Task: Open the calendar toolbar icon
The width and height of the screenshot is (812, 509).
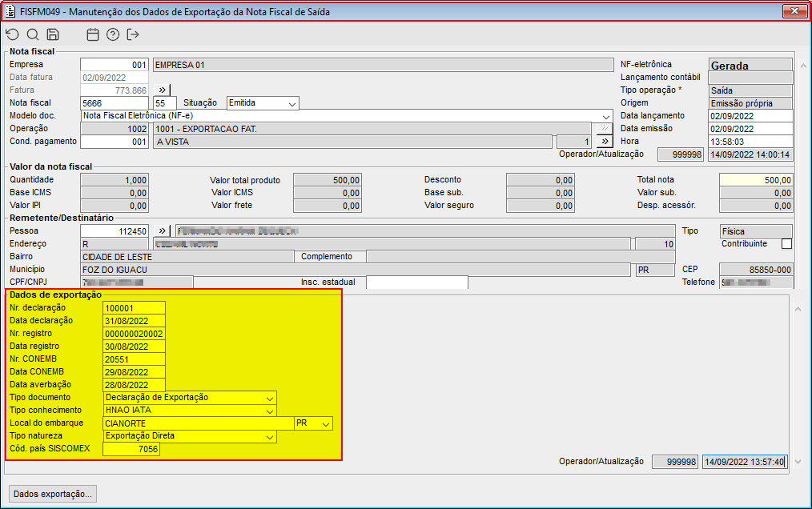Action: [93, 34]
